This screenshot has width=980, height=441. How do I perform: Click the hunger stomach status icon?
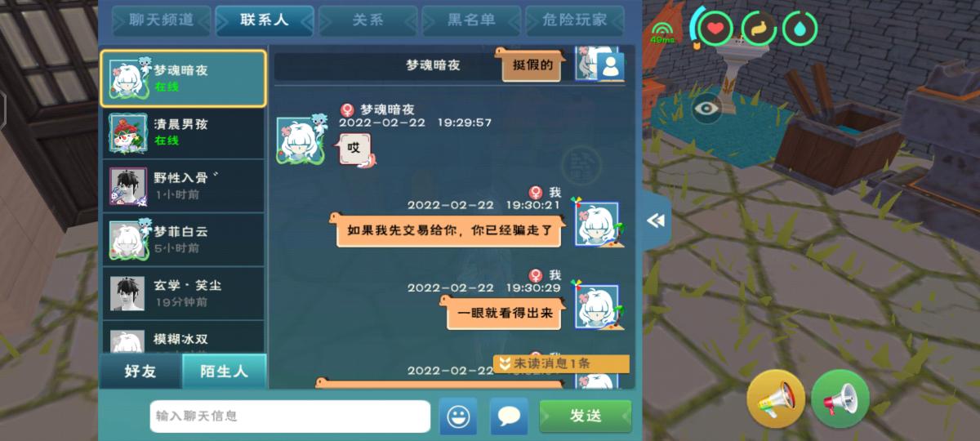tap(759, 29)
